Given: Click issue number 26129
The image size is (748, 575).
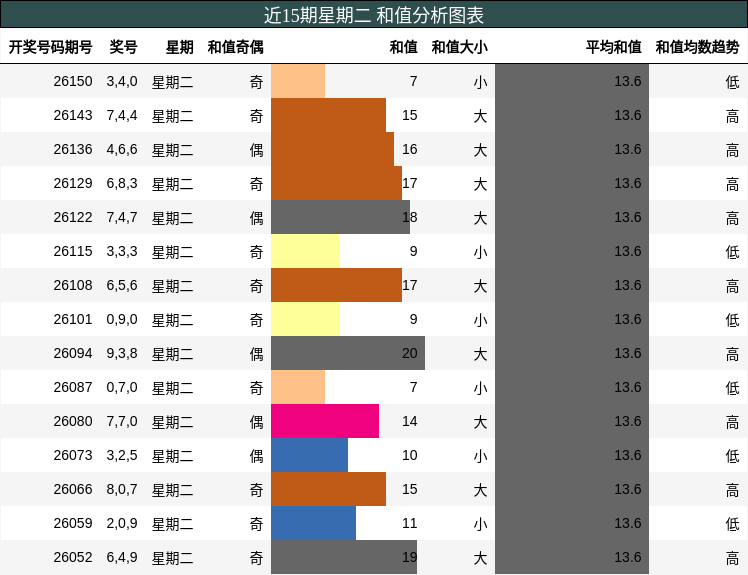Looking at the screenshot, I should [73, 183].
